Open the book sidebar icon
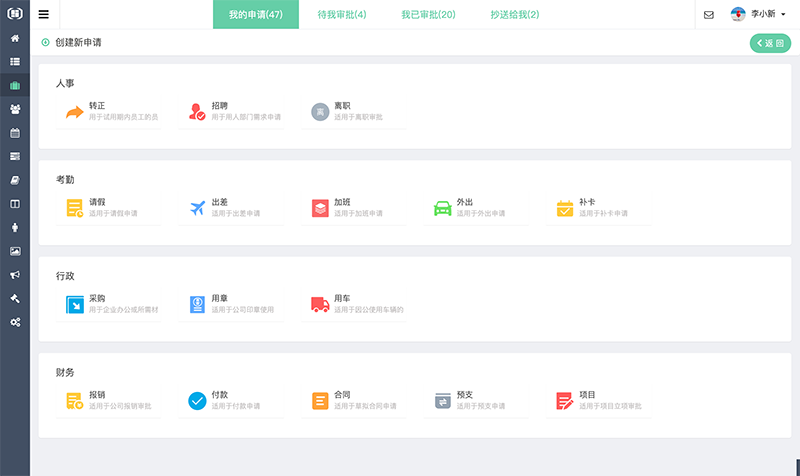Image resolution: width=800 pixels, height=476 pixels. click(15, 180)
